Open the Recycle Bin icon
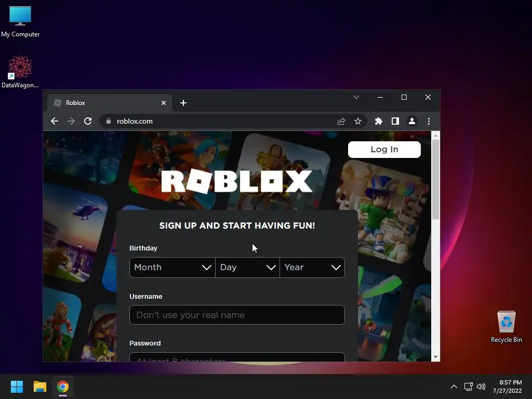Viewport: 532px width, 399px height. tap(506, 327)
